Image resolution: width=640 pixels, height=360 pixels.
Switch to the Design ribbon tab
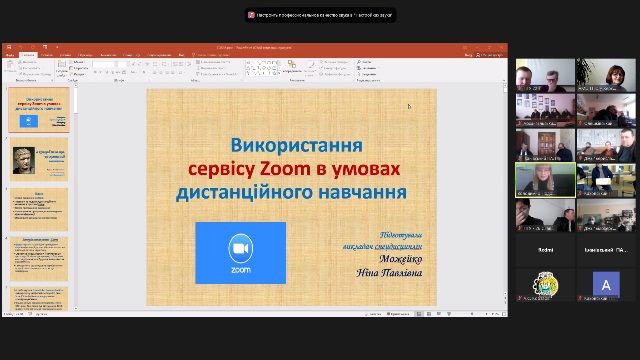tap(65, 55)
